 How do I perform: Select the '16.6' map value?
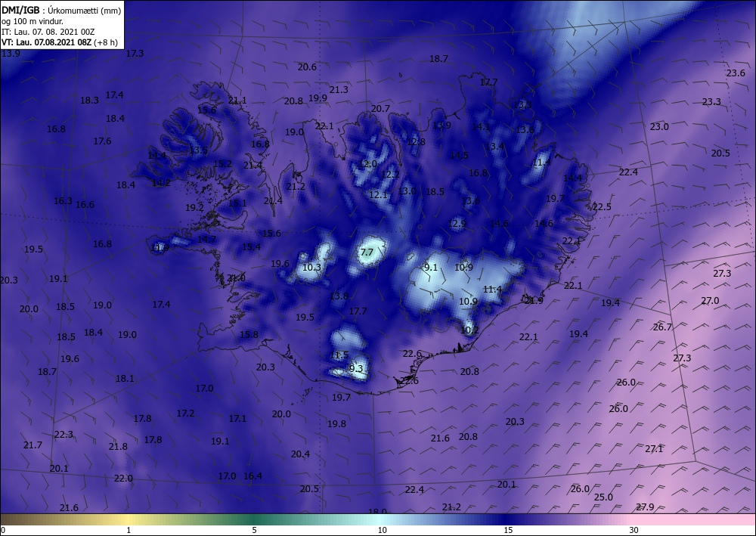click(x=85, y=205)
